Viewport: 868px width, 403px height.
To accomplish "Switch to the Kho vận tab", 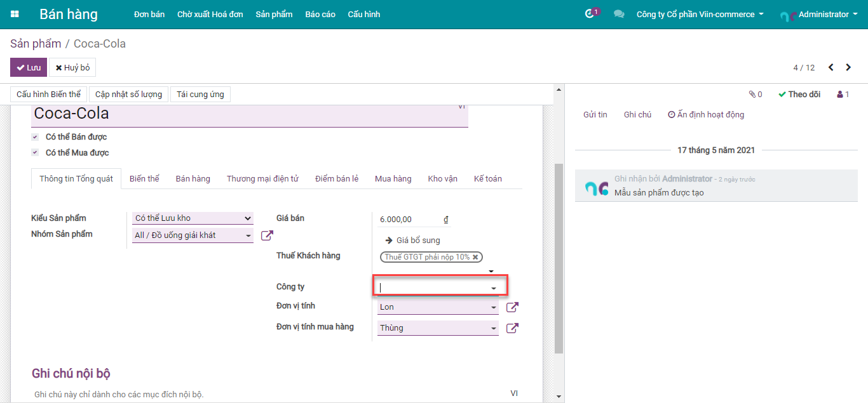I will pyautogui.click(x=443, y=179).
